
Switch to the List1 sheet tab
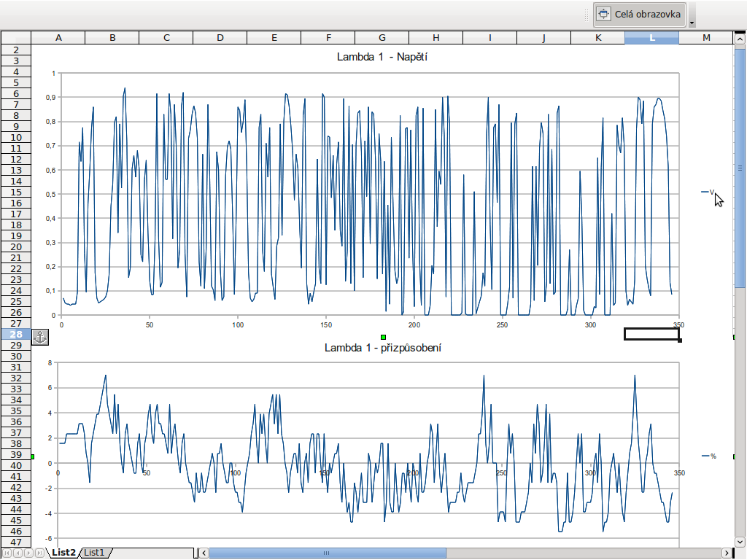tap(95, 553)
